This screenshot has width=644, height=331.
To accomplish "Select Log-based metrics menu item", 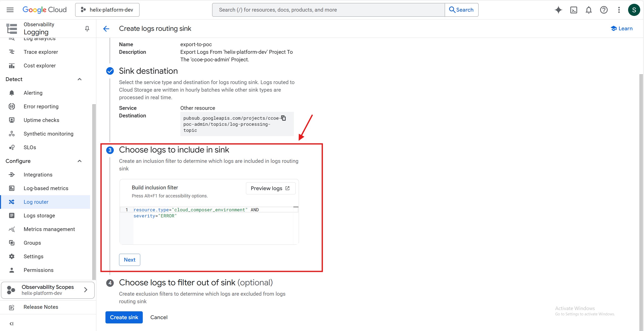I will (46, 188).
